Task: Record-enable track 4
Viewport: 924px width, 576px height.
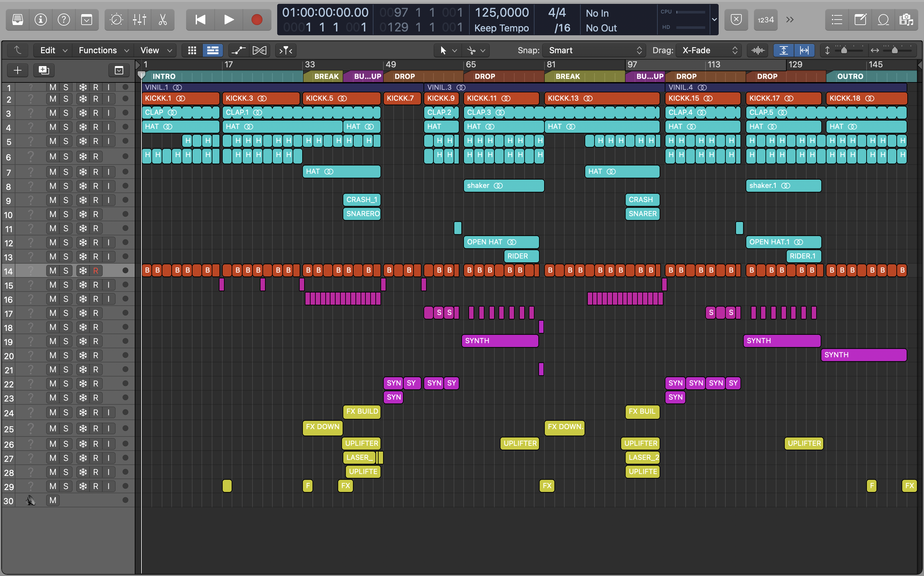Action: coord(96,127)
